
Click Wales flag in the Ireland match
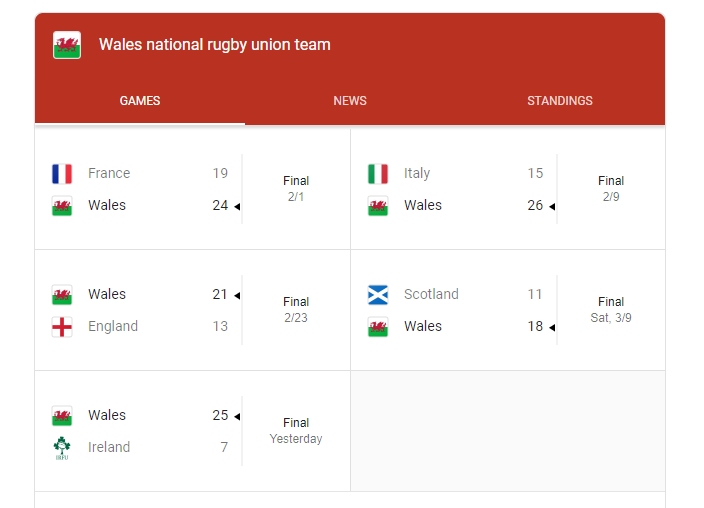[62, 415]
